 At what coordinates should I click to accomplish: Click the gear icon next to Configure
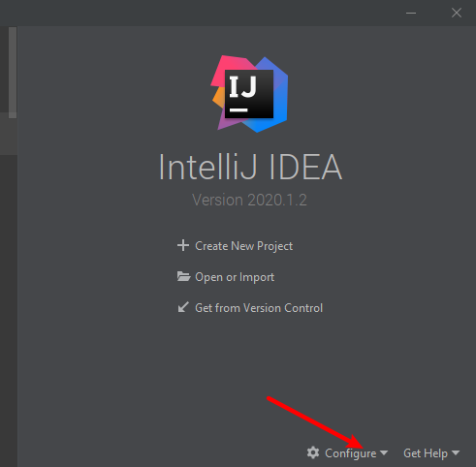tap(313, 452)
